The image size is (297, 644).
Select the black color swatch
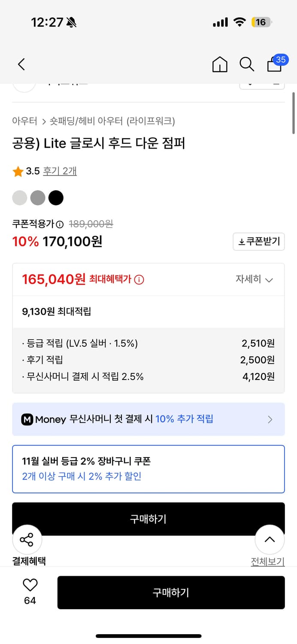coord(56,197)
